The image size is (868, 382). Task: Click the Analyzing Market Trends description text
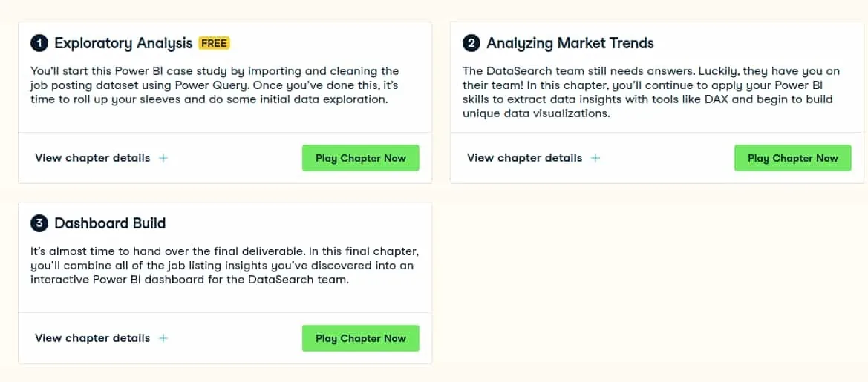(x=647, y=93)
